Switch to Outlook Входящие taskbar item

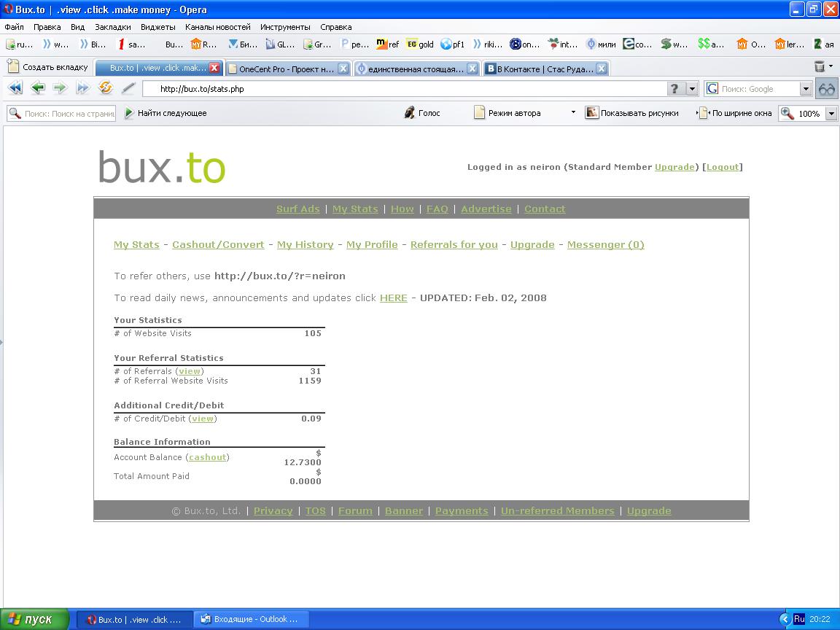tap(250, 619)
